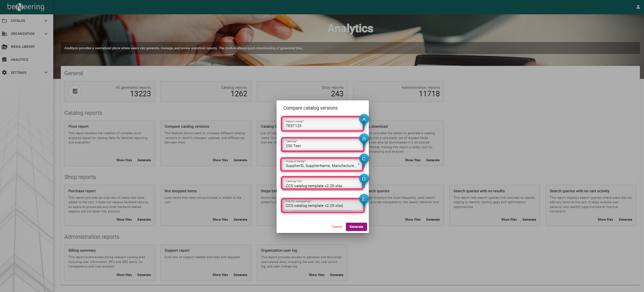Click the beNeering logo
This screenshot has height=292, width=644.
click(26, 7)
